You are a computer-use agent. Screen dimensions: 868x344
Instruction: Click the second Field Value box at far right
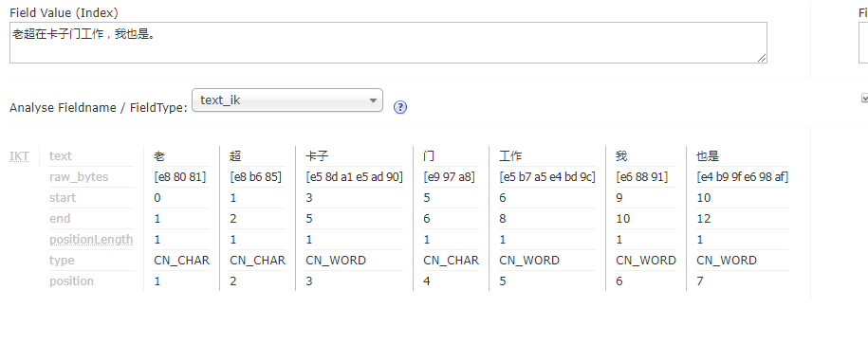pyautogui.click(x=863, y=43)
